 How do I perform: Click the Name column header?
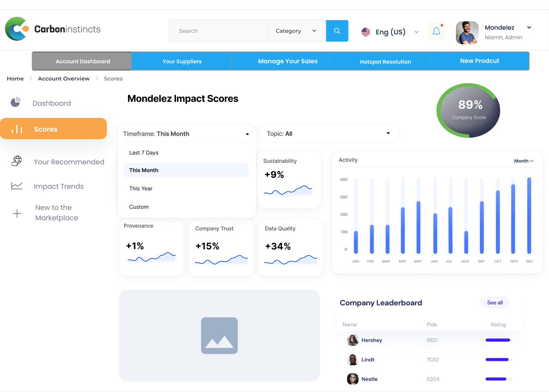click(350, 325)
